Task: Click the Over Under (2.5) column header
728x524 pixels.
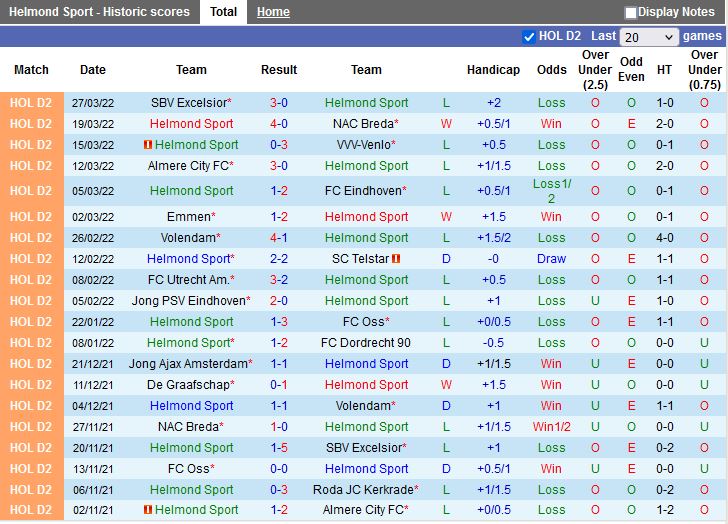Action: [x=595, y=70]
